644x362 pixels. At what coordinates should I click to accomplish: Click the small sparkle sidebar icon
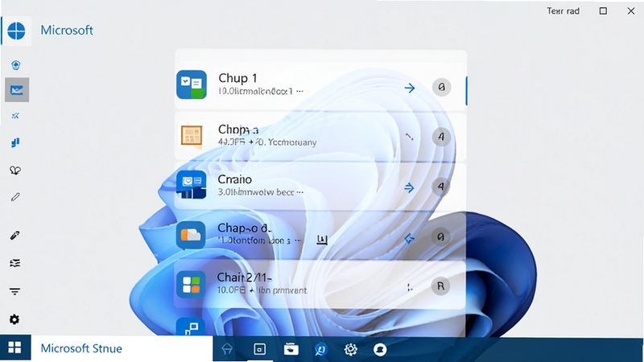pos(15,116)
